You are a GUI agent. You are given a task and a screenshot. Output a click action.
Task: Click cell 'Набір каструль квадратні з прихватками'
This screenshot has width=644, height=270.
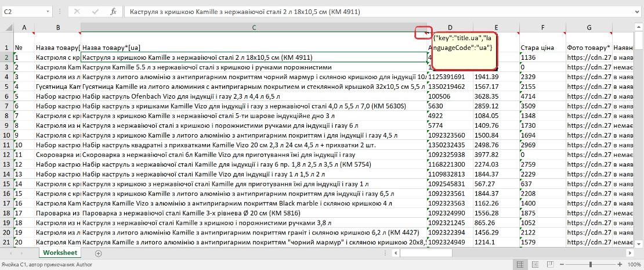click(254, 145)
